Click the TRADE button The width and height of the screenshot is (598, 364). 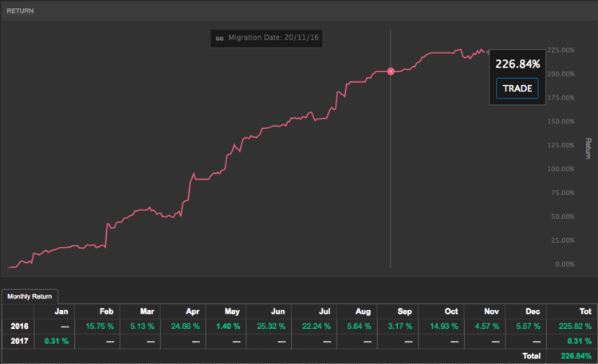(x=517, y=88)
